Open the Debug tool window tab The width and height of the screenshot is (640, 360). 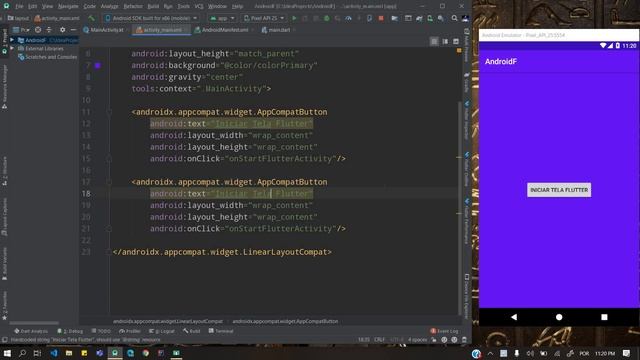[x=70, y=331]
